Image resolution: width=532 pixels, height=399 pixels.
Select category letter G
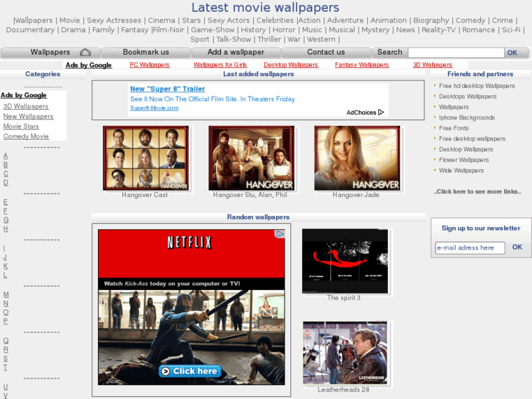[6, 220]
